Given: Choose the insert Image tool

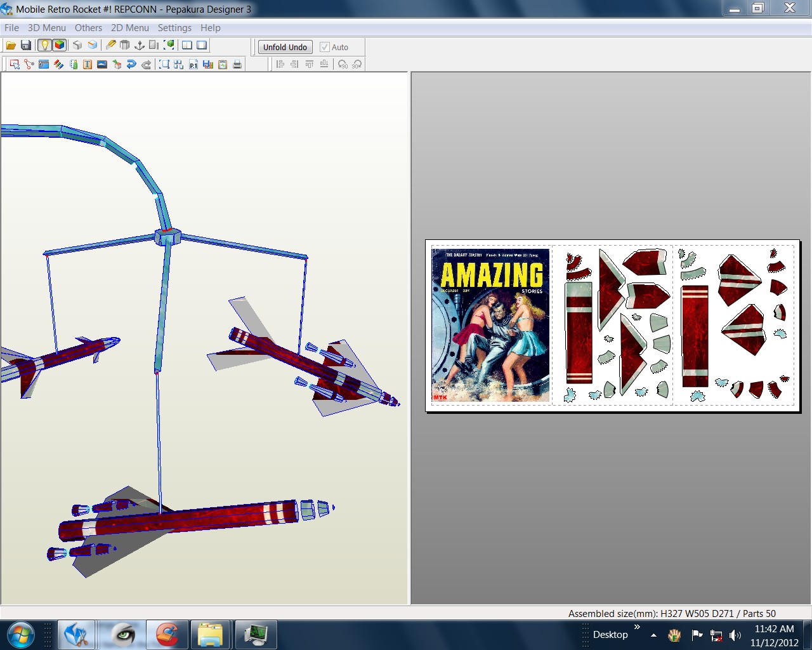Looking at the screenshot, I should pyautogui.click(x=101, y=63).
